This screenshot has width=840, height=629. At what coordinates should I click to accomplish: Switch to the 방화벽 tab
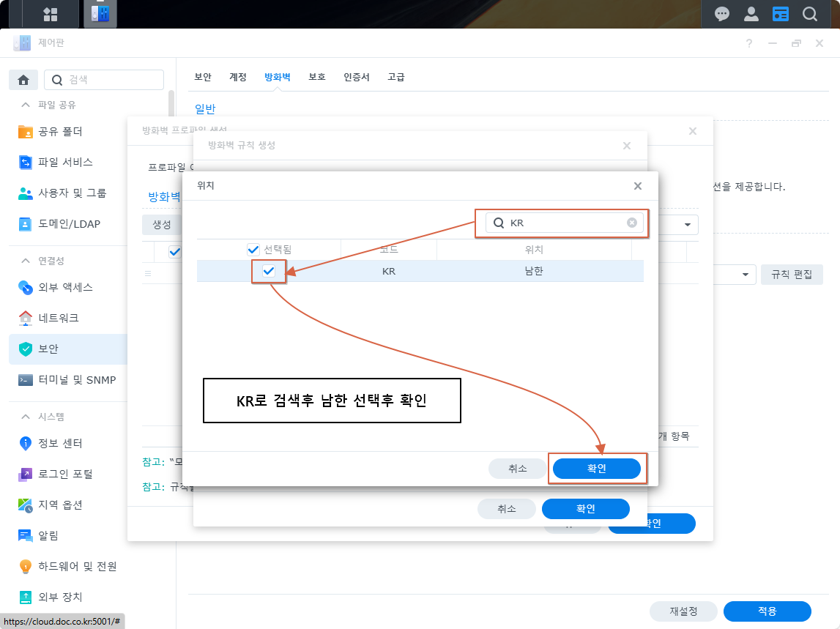(278, 77)
